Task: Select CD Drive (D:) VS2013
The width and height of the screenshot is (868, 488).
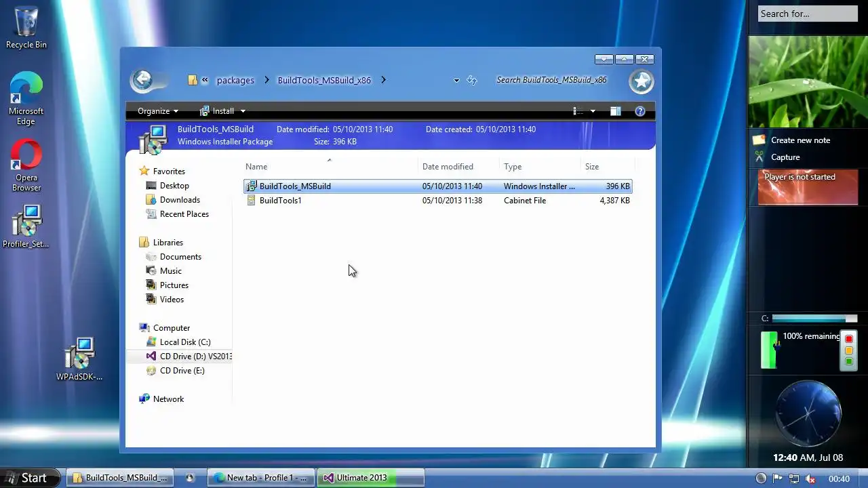Action: pyautogui.click(x=189, y=357)
